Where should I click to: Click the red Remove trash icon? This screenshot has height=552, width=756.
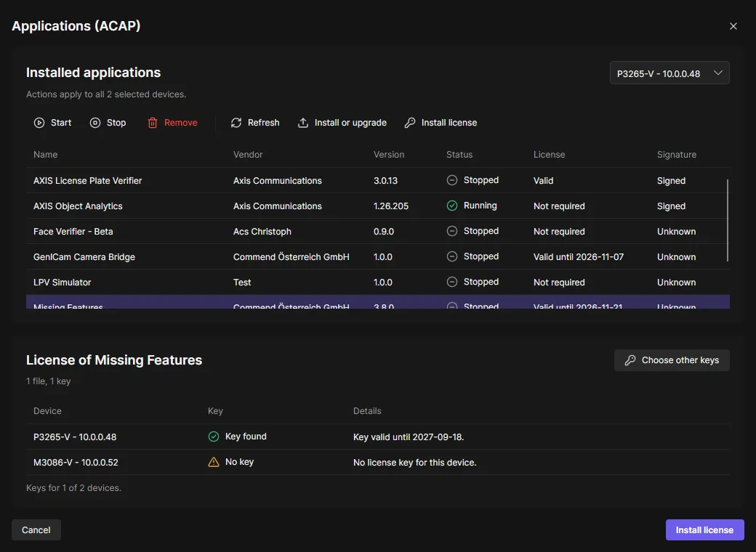coord(153,123)
